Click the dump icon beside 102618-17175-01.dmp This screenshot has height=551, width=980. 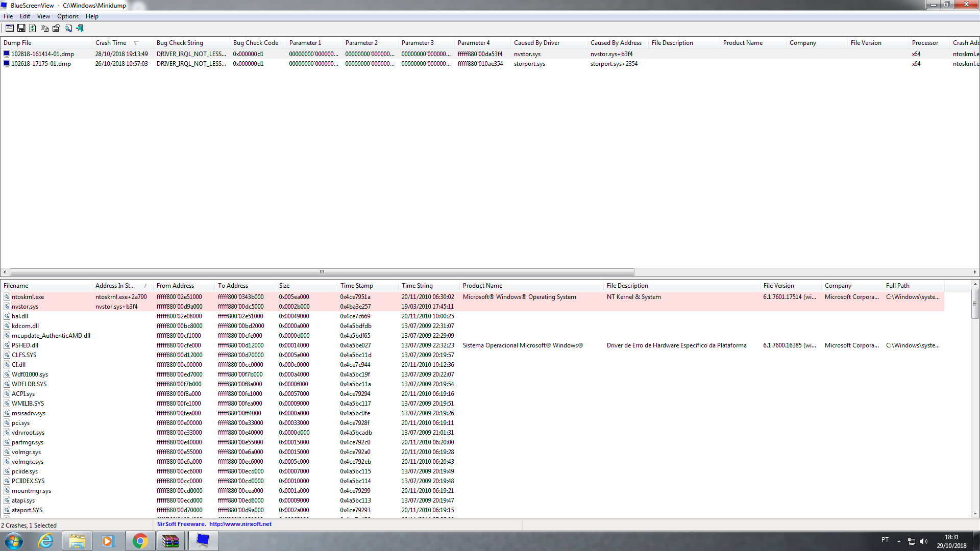click(7, 64)
